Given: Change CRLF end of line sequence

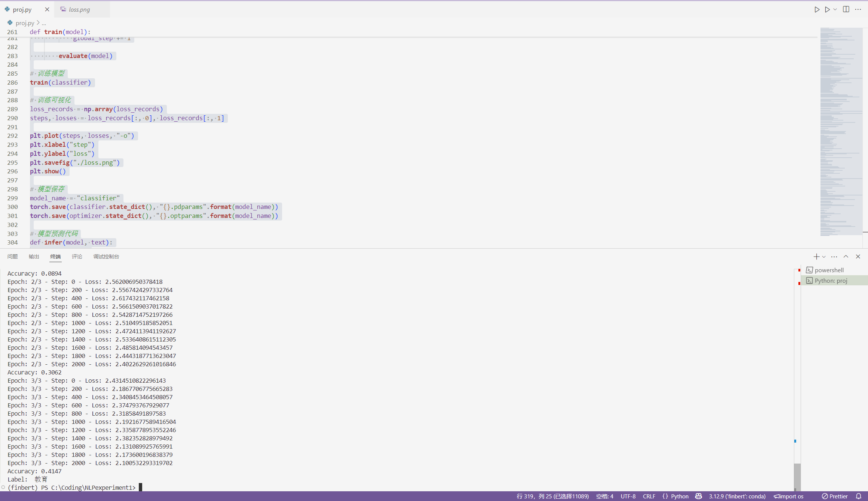Looking at the screenshot, I should (x=649, y=496).
